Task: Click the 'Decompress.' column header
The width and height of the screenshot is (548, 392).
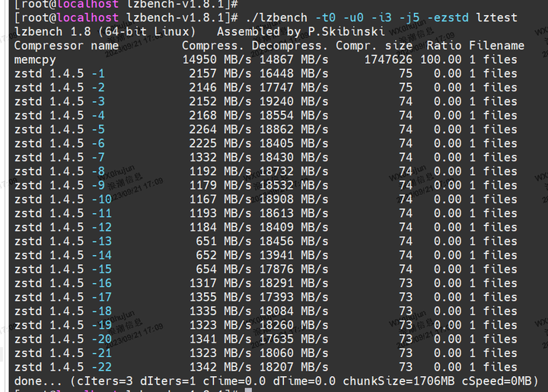Action: pos(290,46)
